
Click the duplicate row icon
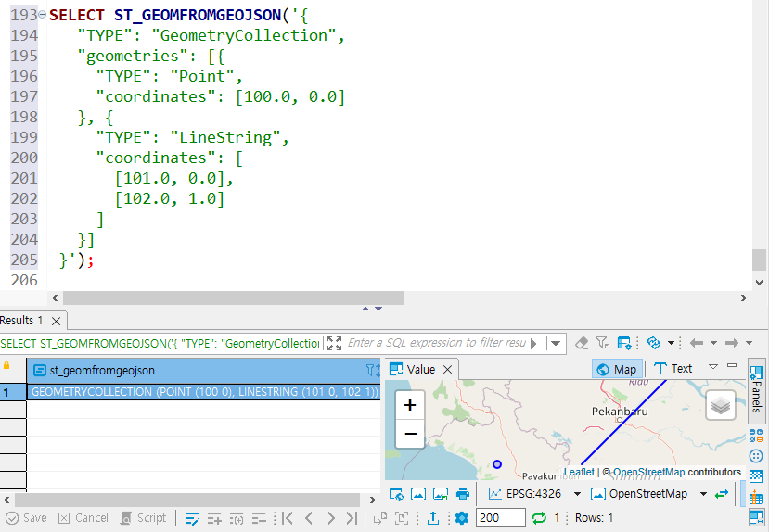pos(237,518)
